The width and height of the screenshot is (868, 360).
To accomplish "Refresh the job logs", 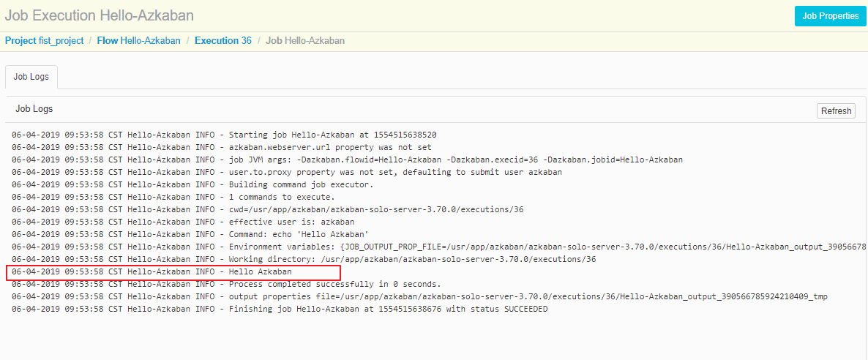I will coord(836,111).
